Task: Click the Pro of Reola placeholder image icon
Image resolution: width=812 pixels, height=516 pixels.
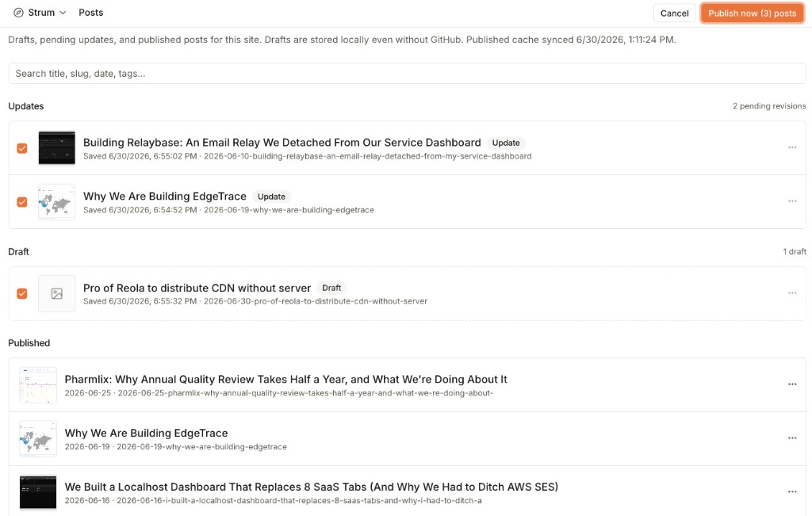Action: pyautogui.click(x=57, y=293)
